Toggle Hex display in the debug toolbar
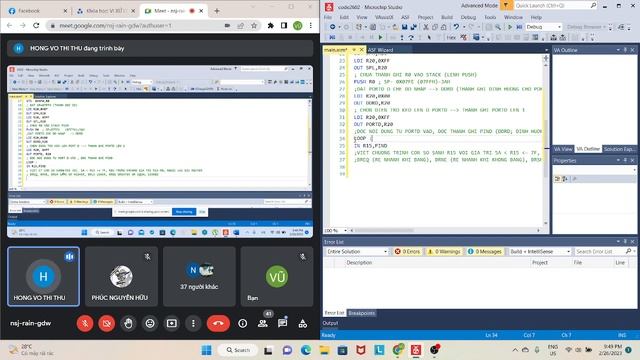Viewport: 640px width, 360px height. pos(451,37)
